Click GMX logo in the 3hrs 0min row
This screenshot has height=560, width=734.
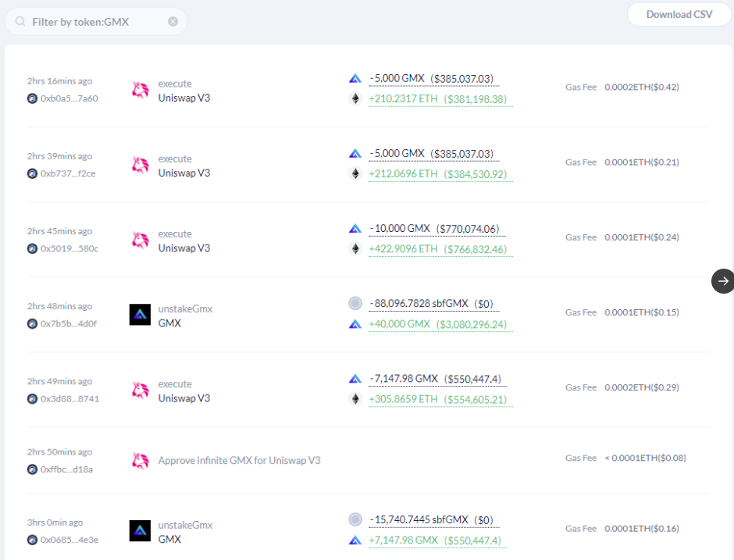click(x=140, y=531)
